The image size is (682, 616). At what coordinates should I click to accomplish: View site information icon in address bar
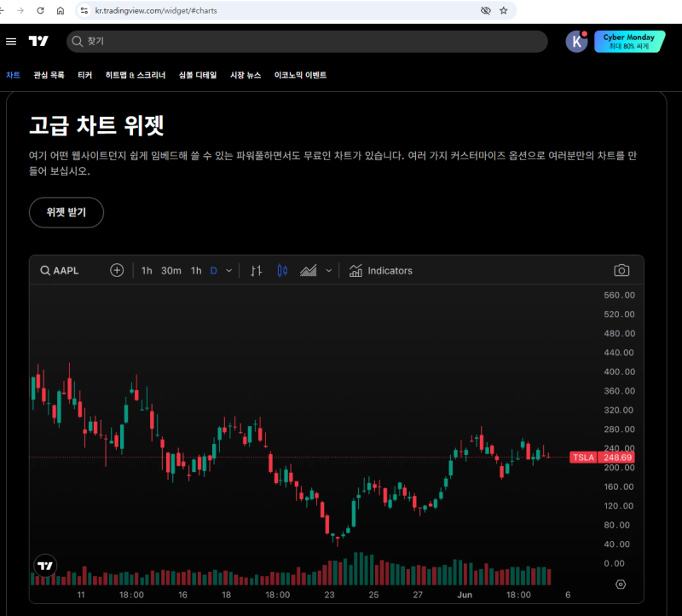84,10
